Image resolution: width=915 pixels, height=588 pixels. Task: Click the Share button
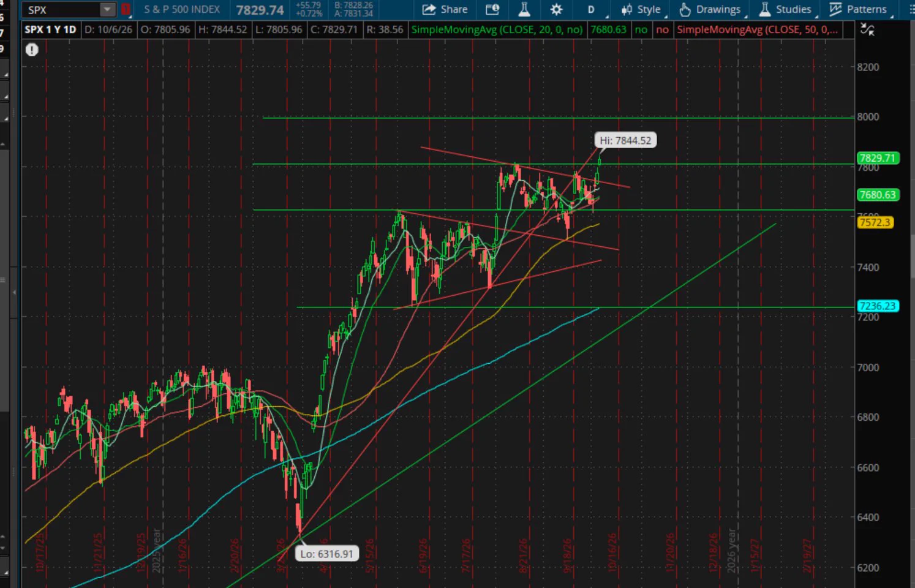point(445,9)
